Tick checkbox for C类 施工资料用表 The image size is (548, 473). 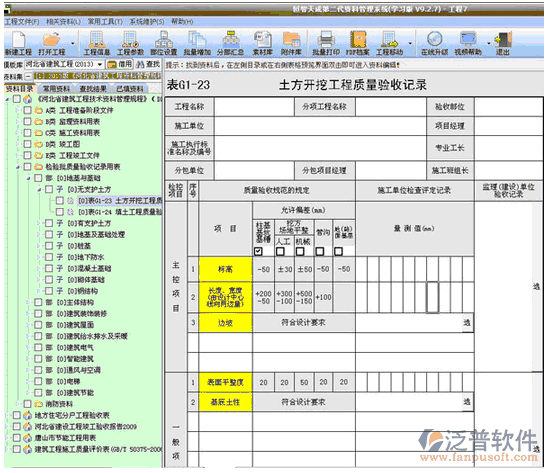(27, 133)
